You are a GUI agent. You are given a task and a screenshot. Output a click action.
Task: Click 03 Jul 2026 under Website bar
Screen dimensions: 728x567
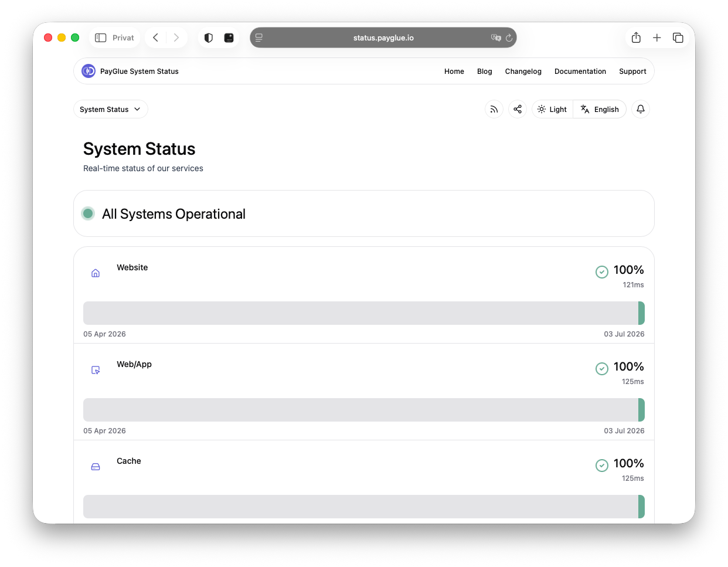click(x=624, y=334)
